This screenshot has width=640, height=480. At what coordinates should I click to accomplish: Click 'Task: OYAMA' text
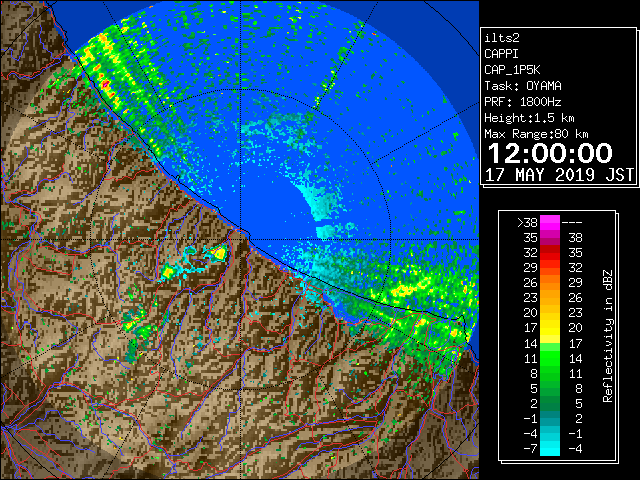click(x=523, y=86)
